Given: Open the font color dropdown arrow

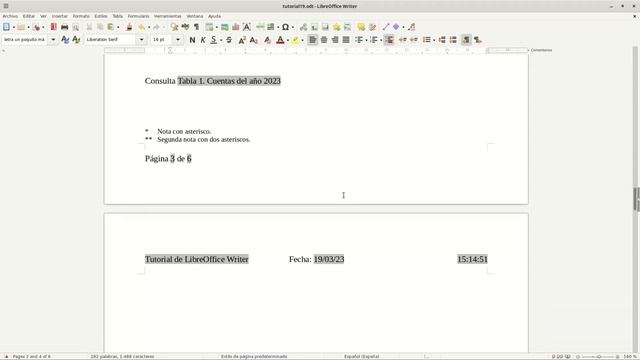Looking at the screenshot, I should point(288,40).
